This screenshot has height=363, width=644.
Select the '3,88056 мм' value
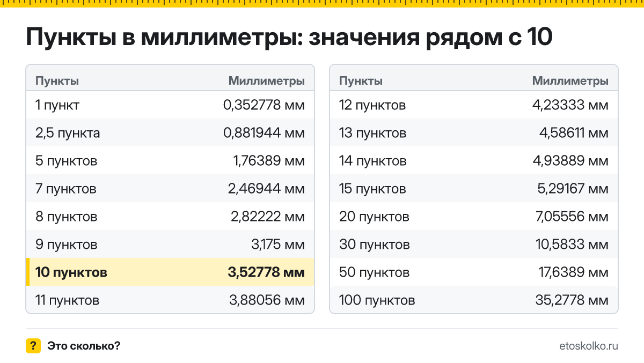click(267, 300)
